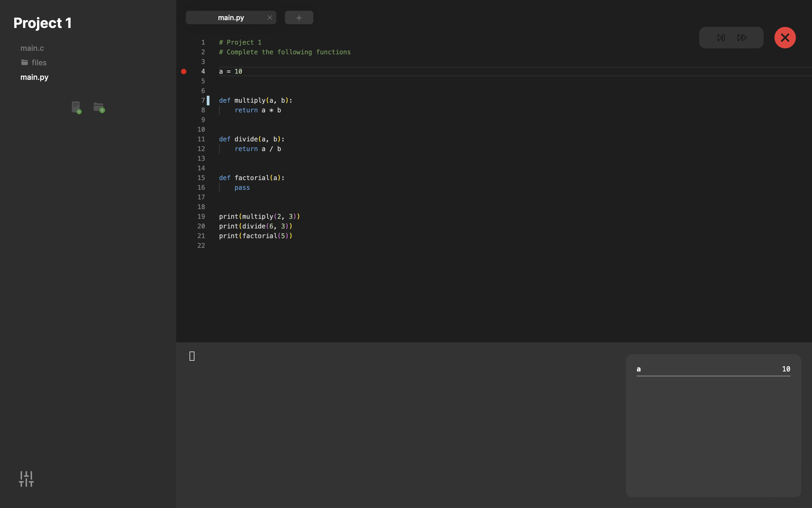Select main.py in the file list
Viewport: 812px width, 508px height.
pos(34,77)
